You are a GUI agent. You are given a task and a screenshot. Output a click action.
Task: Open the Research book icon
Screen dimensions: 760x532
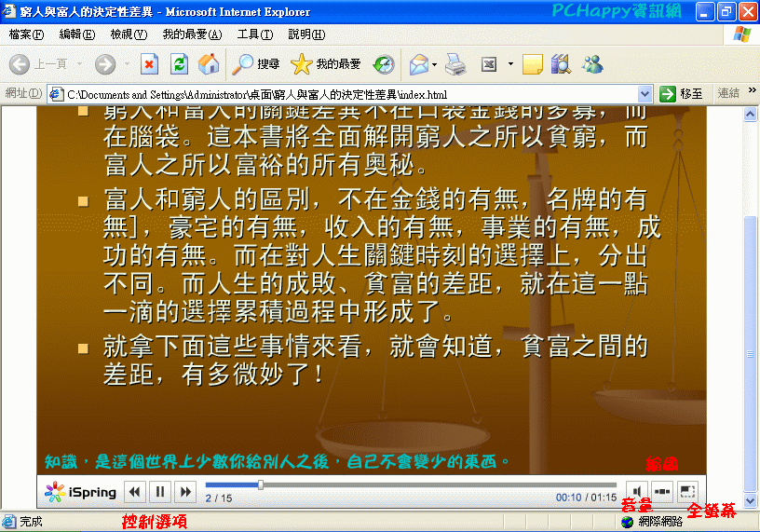pos(560,64)
